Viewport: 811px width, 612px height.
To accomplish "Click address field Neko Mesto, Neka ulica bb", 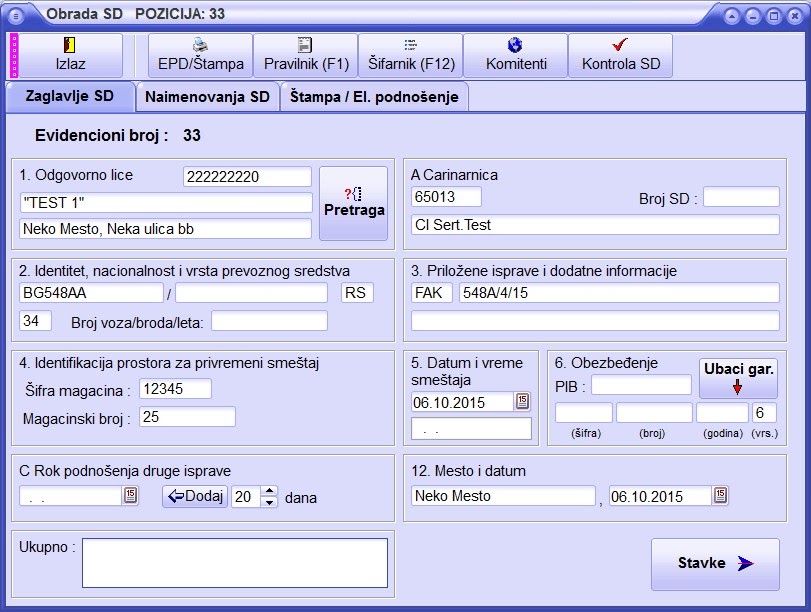I will pyautogui.click(x=166, y=229).
